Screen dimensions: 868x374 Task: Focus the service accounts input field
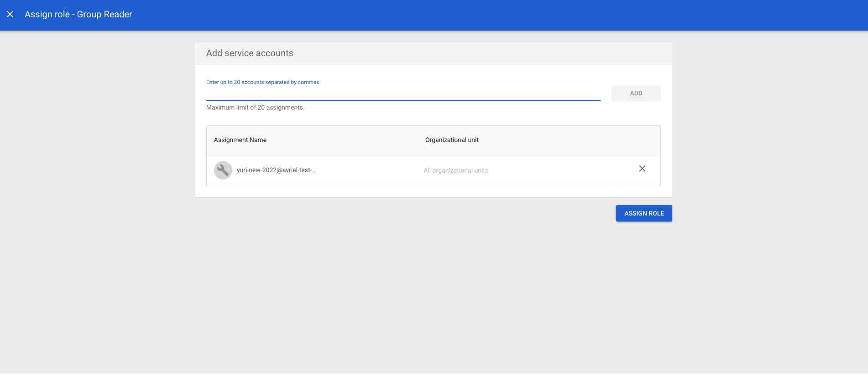403,94
